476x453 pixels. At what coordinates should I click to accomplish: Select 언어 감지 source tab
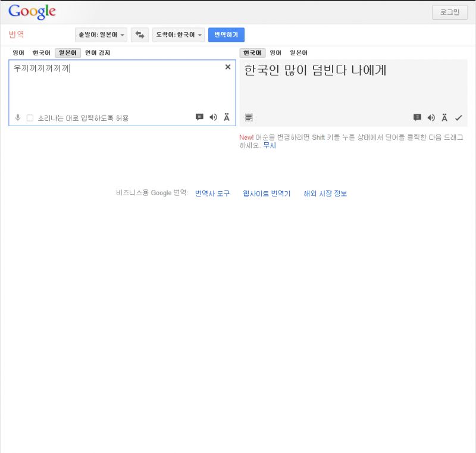coord(98,53)
